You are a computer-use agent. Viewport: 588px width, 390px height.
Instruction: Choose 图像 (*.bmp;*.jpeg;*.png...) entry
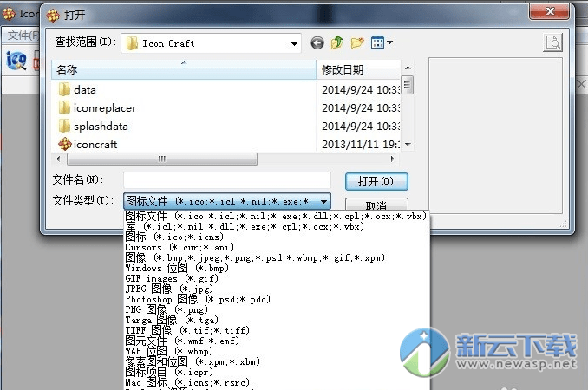pyautogui.click(x=276, y=257)
